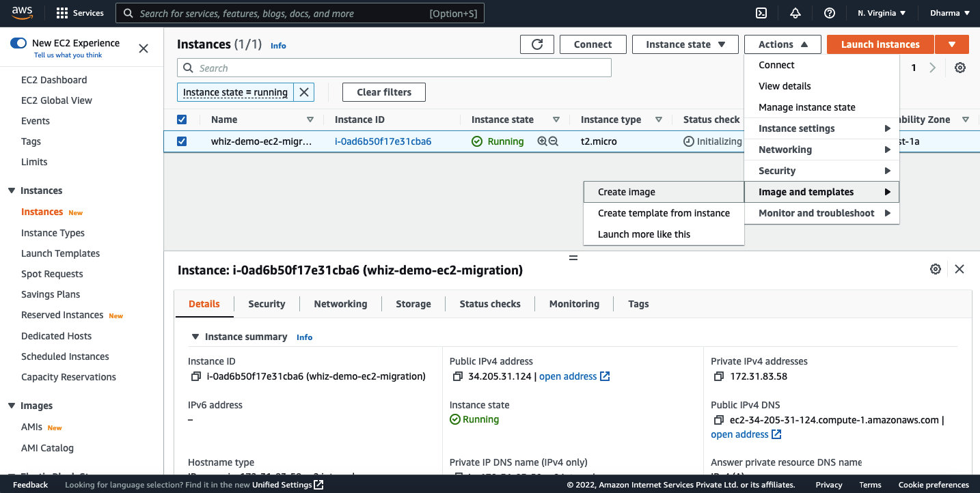Expand the Instance settings submenu
The image size is (980, 493).
tap(821, 128)
